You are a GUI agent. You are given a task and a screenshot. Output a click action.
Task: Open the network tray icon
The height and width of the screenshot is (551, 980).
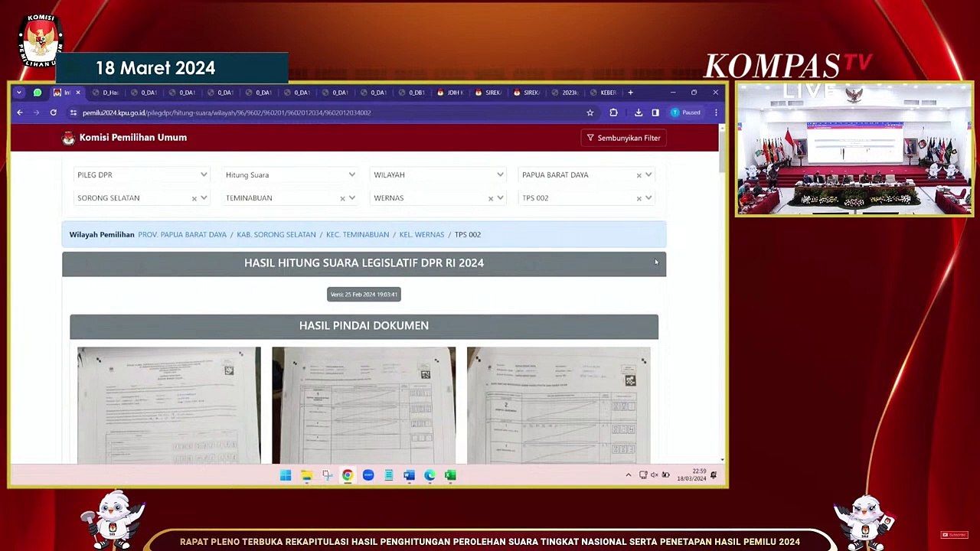[x=643, y=475]
